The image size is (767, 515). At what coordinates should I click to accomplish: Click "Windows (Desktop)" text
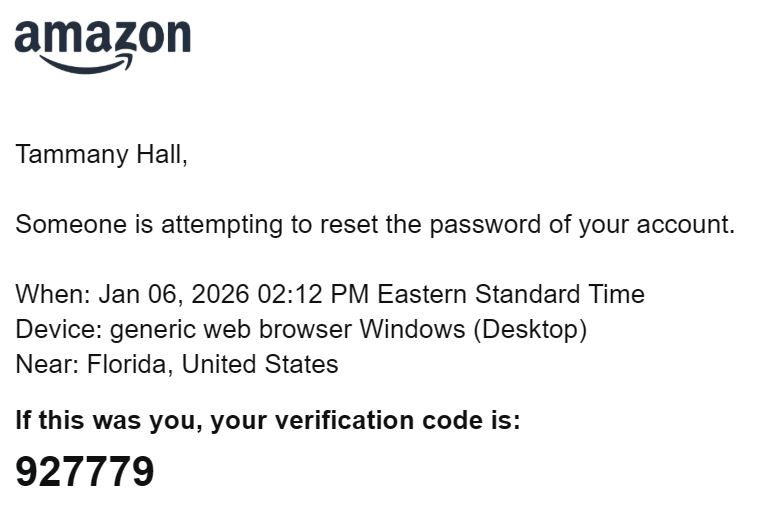(473, 329)
